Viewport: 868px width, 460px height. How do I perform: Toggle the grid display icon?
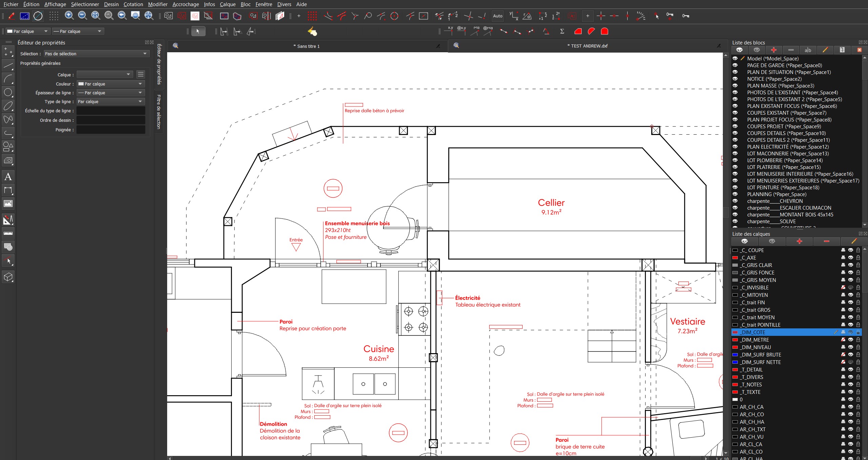(54, 16)
